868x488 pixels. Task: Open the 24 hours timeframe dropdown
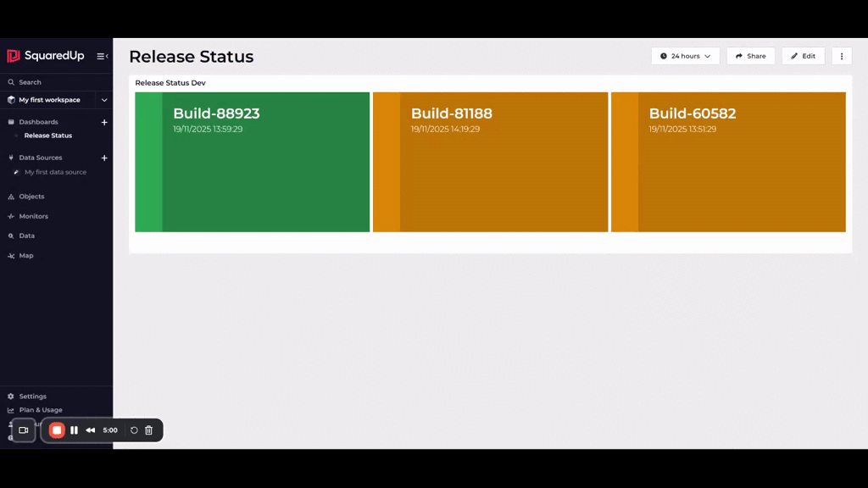pyautogui.click(x=686, y=56)
